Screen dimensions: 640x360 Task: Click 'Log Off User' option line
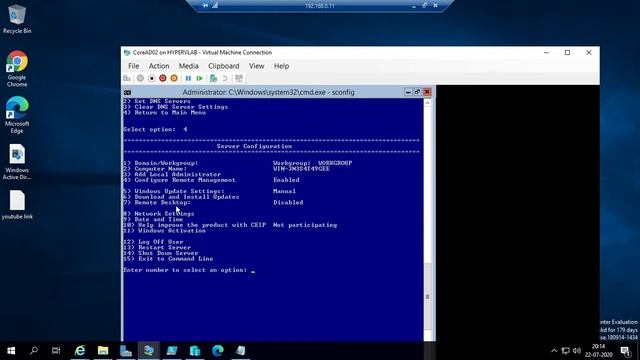coord(153,242)
